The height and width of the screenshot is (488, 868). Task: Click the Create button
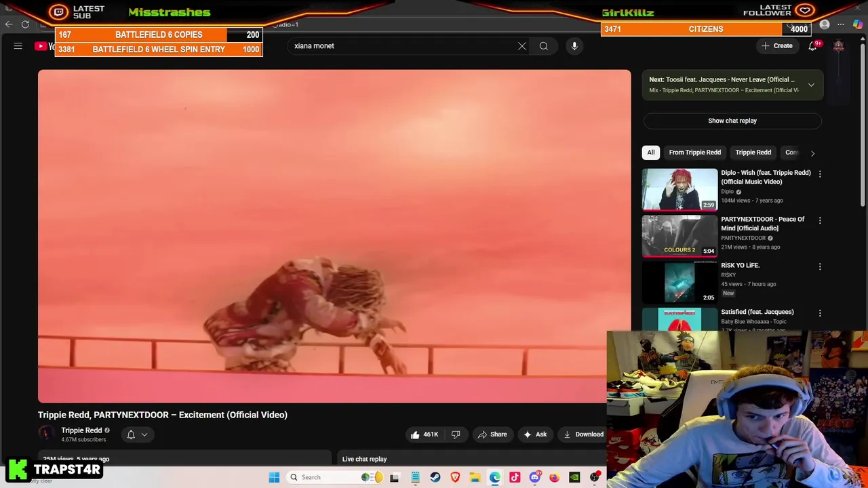pos(777,46)
